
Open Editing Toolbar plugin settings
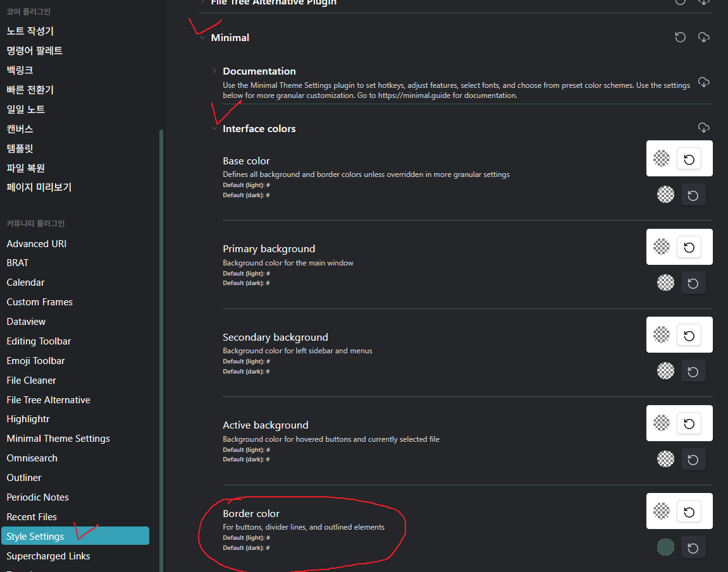pyautogui.click(x=39, y=341)
